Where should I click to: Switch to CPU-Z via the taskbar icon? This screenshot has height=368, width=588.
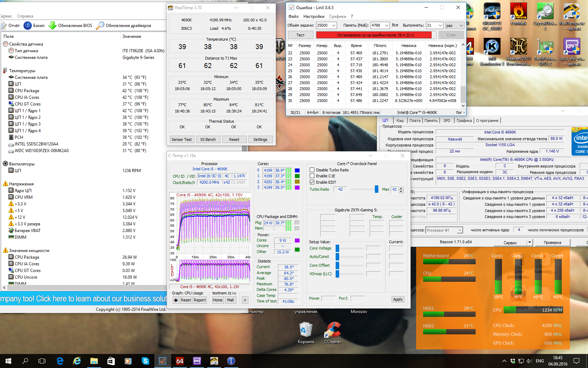(197, 361)
